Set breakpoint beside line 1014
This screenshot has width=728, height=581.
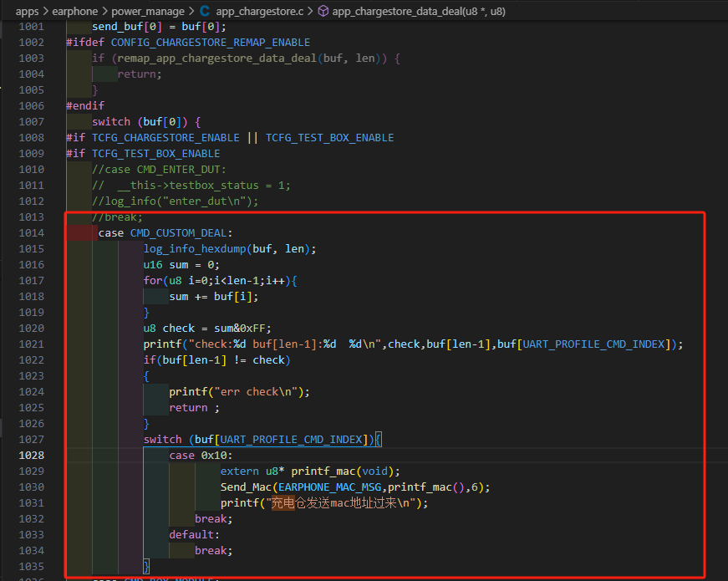[x=9, y=232]
